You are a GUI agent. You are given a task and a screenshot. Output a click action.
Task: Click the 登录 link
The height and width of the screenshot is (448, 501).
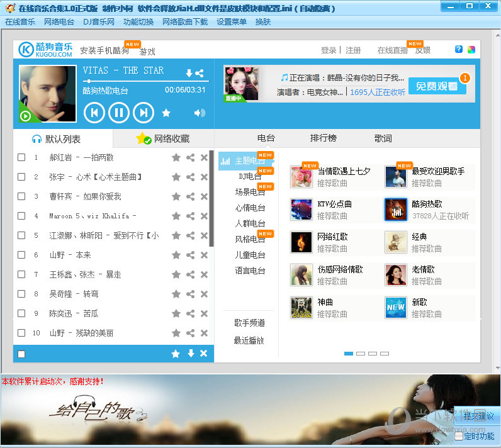(329, 50)
